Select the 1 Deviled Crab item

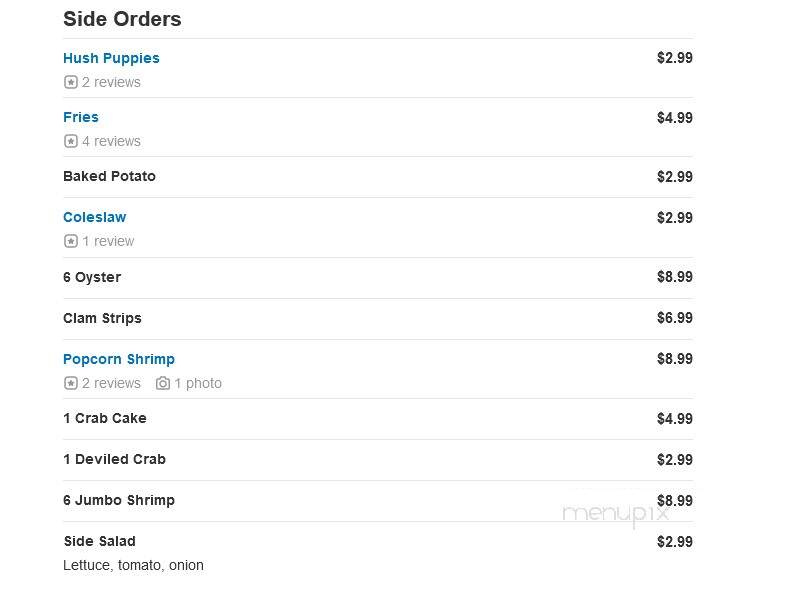[x=114, y=459]
